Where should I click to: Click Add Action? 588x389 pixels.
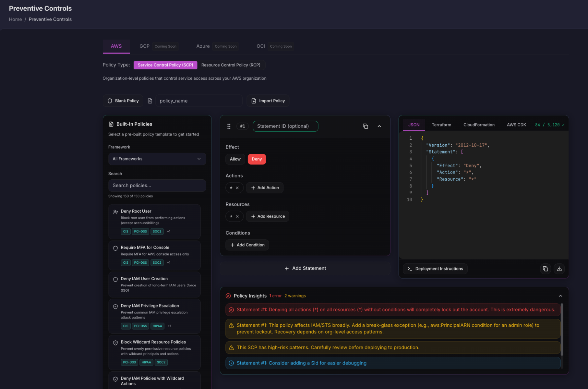(x=265, y=188)
